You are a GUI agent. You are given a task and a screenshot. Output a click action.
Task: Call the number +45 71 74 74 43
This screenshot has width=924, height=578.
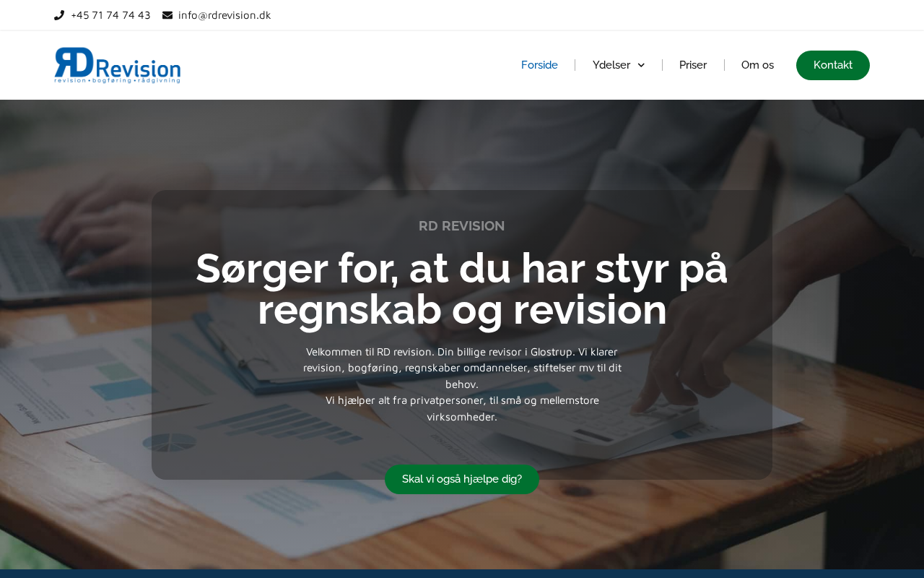click(110, 15)
